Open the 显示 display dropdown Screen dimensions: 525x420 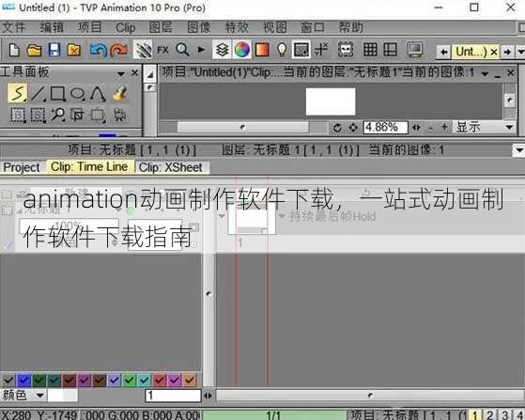[485, 127]
